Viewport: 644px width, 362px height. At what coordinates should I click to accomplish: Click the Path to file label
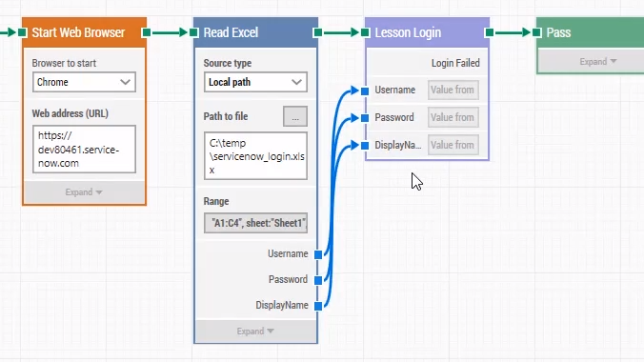point(226,116)
